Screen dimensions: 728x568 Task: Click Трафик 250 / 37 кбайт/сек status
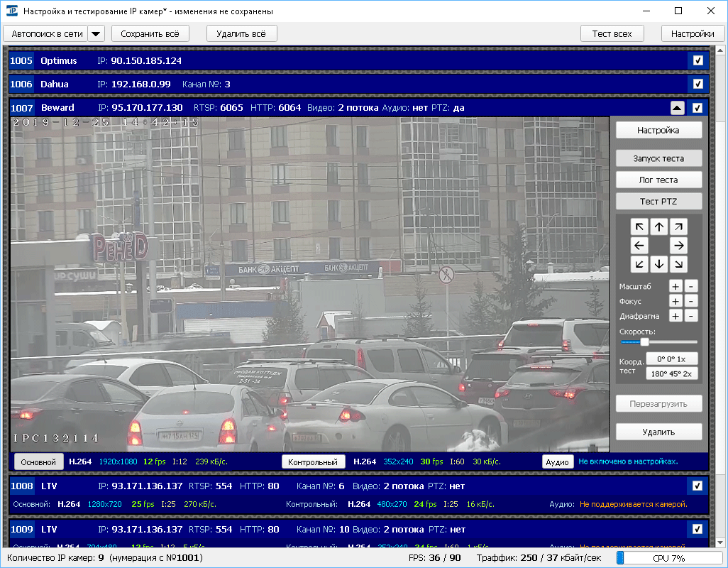tap(539, 558)
